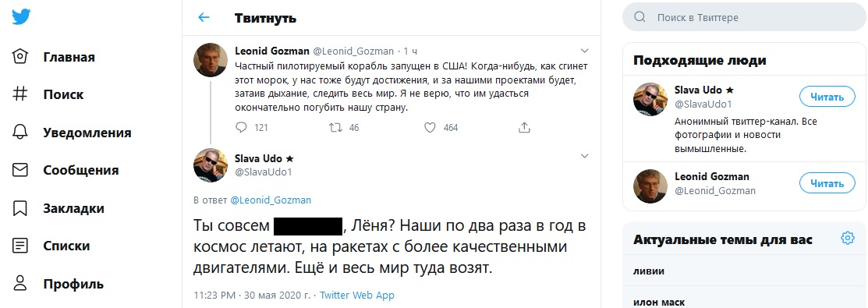Viewport: 868px width, 308px height.
Task: Click the Twitter bird logo
Action: [21, 17]
